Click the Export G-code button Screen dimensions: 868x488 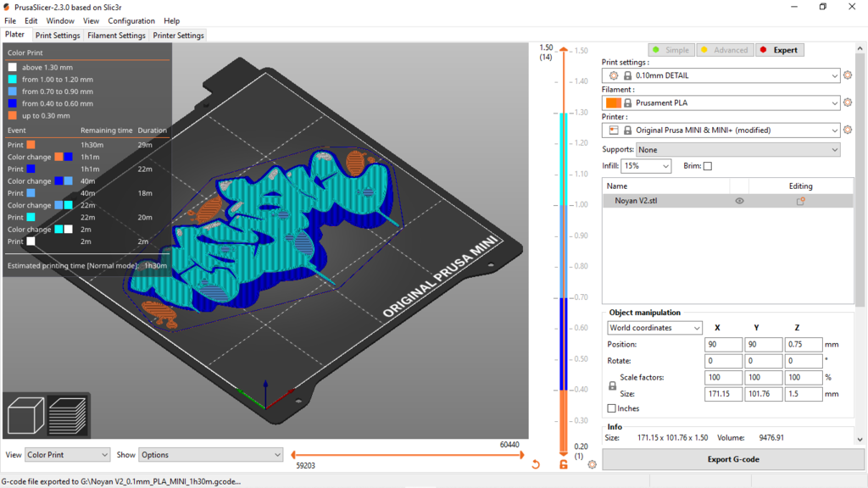pos(732,459)
